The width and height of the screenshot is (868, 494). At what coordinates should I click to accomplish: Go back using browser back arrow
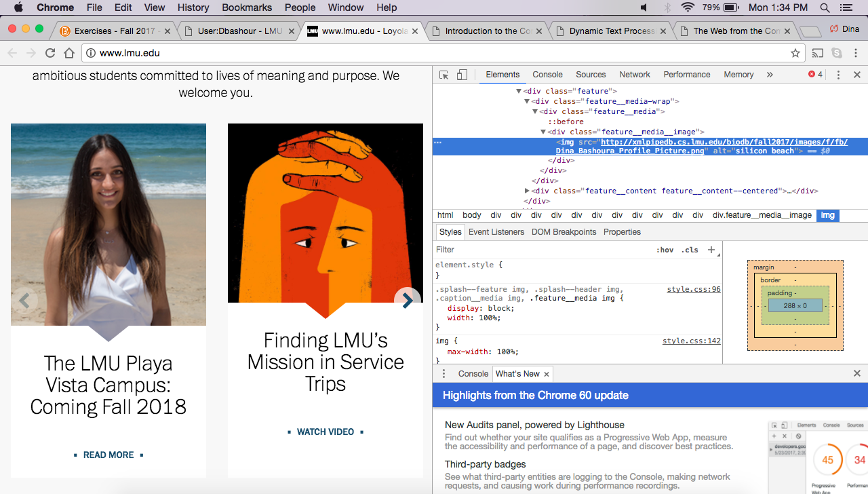tap(12, 53)
